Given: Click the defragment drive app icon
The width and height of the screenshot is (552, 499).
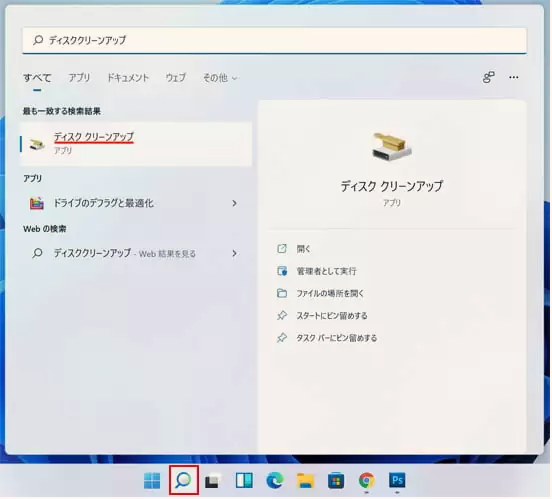Looking at the screenshot, I should coord(37,203).
